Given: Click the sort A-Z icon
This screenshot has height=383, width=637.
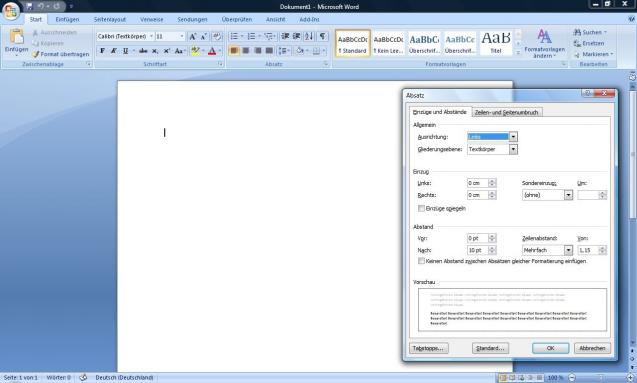Looking at the screenshot, I should [x=309, y=36].
